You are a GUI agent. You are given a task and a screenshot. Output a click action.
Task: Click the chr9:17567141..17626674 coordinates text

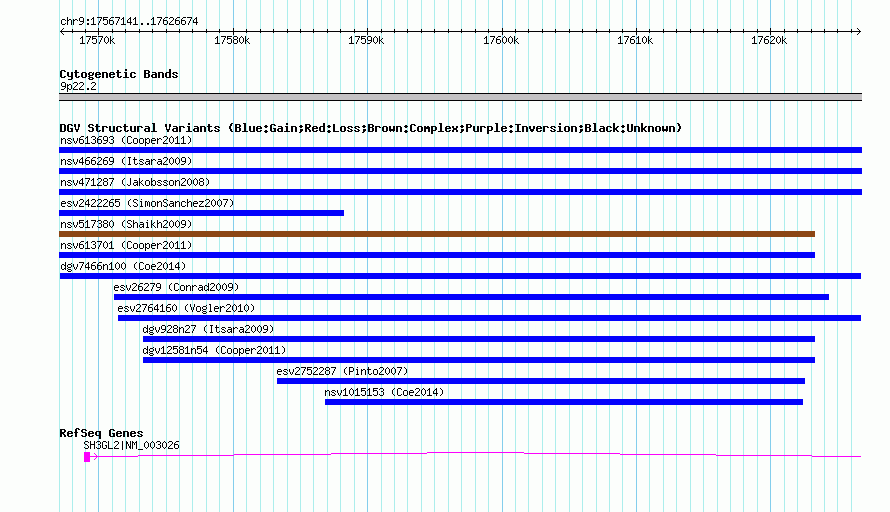coord(129,22)
